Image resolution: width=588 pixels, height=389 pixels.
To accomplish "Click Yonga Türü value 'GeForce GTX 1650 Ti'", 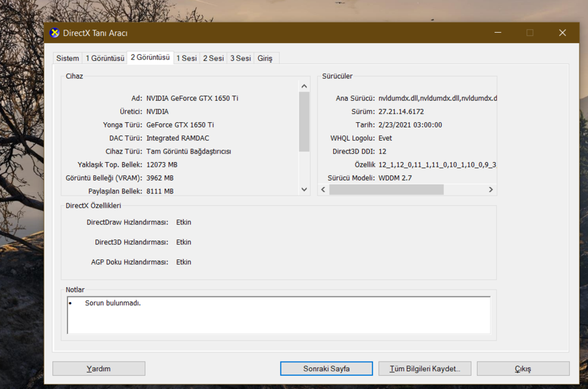I will click(x=180, y=125).
